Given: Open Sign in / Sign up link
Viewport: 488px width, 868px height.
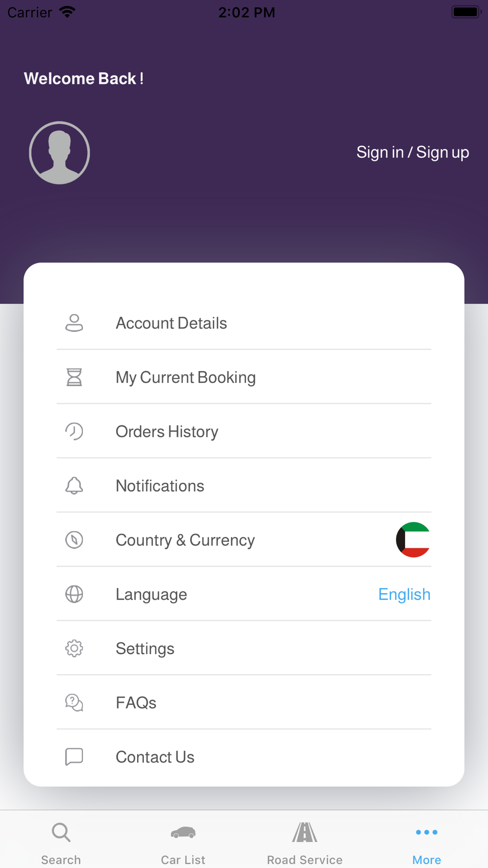Looking at the screenshot, I should [x=412, y=152].
